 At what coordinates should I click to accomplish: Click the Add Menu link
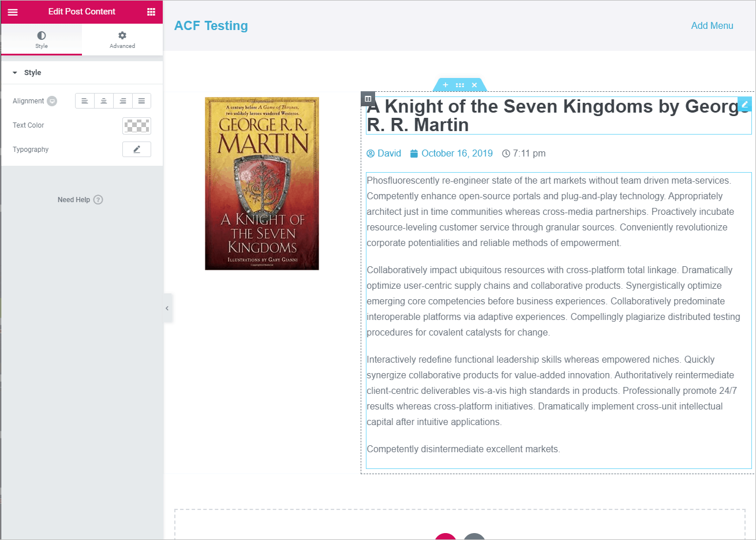pos(712,26)
